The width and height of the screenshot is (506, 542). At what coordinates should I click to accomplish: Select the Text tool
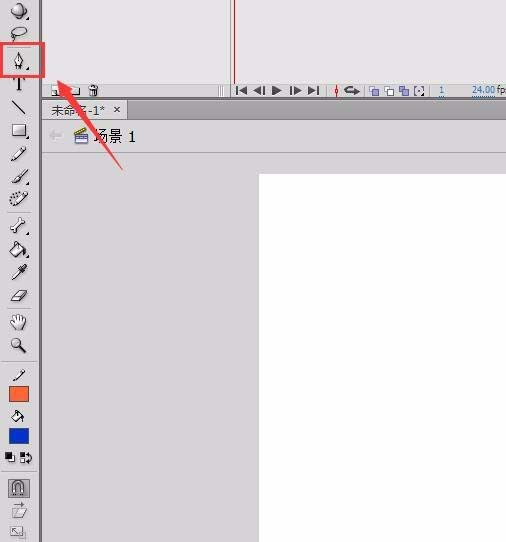pos(19,84)
